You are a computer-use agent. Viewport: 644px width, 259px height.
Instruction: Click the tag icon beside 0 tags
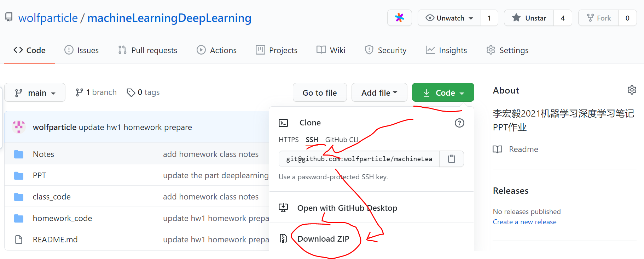tap(131, 92)
